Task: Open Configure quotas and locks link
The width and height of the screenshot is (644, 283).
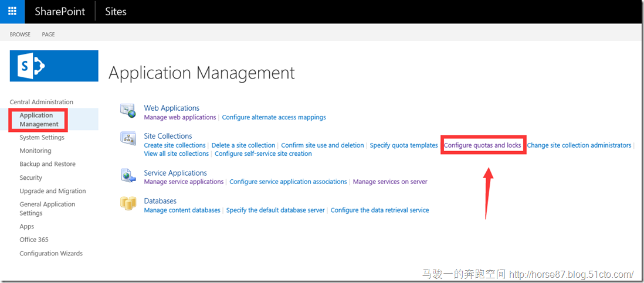Action: tap(483, 145)
